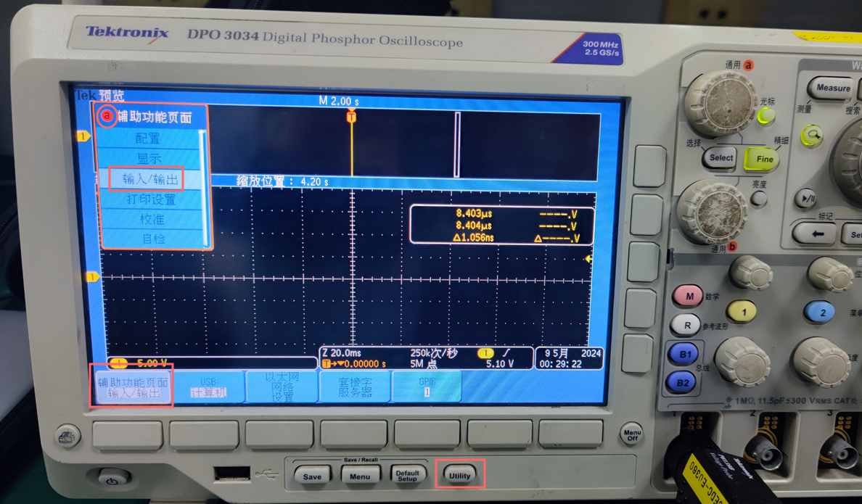Tap the white R reference waveform button
This screenshot has width=862, height=504.
686,325
